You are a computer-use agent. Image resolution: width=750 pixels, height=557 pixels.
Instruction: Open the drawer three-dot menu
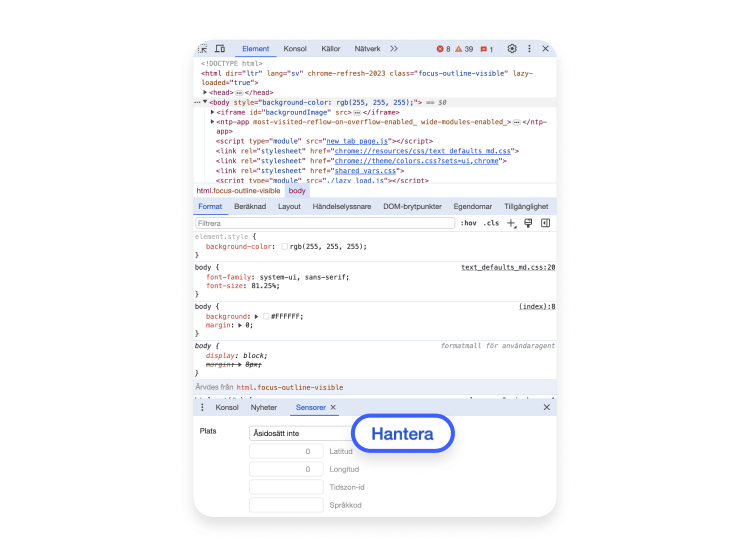tap(202, 407)
